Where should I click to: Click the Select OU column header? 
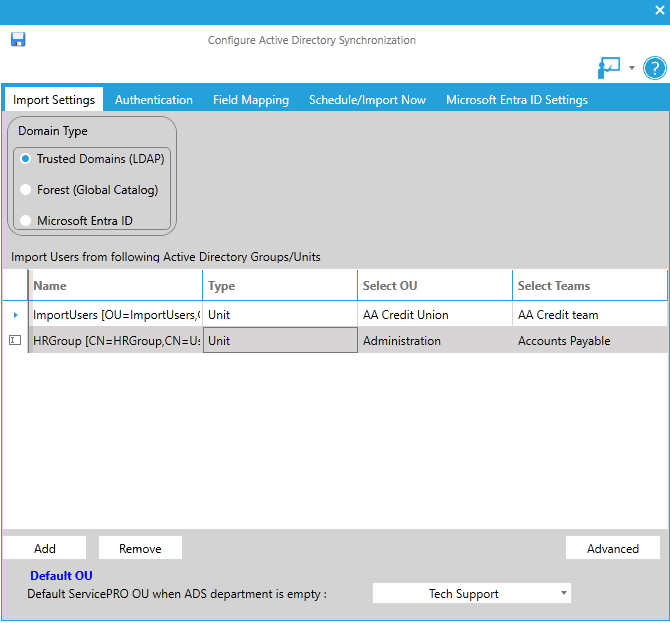point(435,285)
